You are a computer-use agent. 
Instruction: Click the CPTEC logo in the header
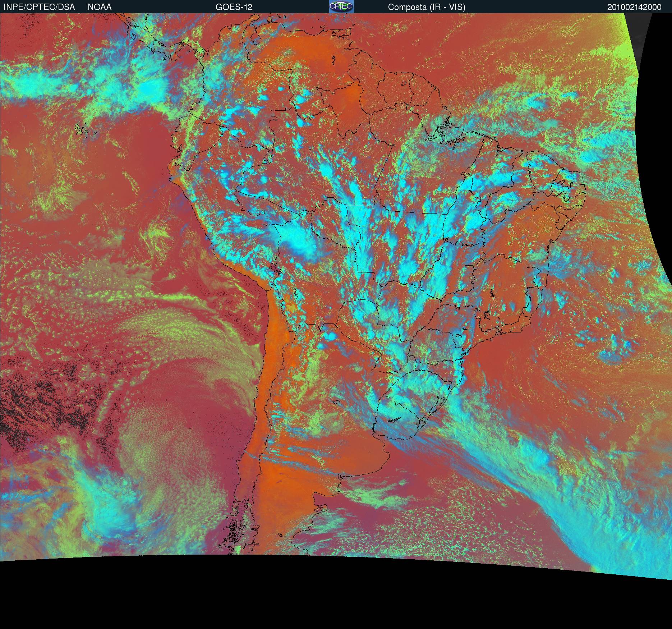341,6
